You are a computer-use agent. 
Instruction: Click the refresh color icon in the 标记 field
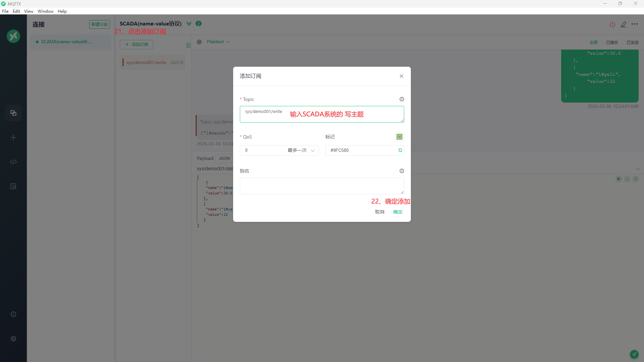coord(400,150)
